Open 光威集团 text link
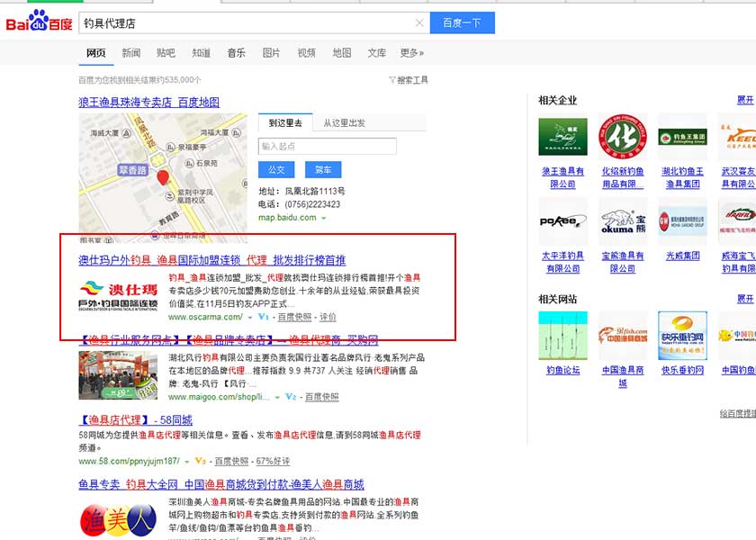 (x=682, y=256)
